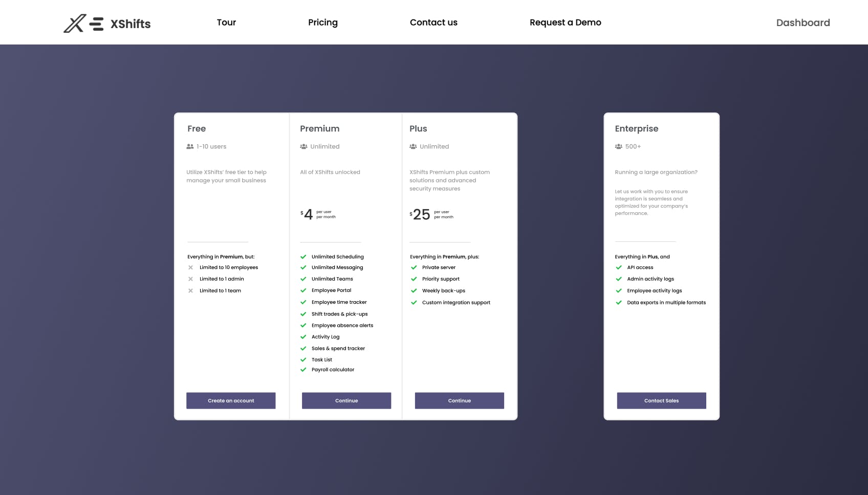The height and width of the screenshot is (495, 868).
Task: Click 'All of XShifts unlocked' description
Action: tap(330, 172)
